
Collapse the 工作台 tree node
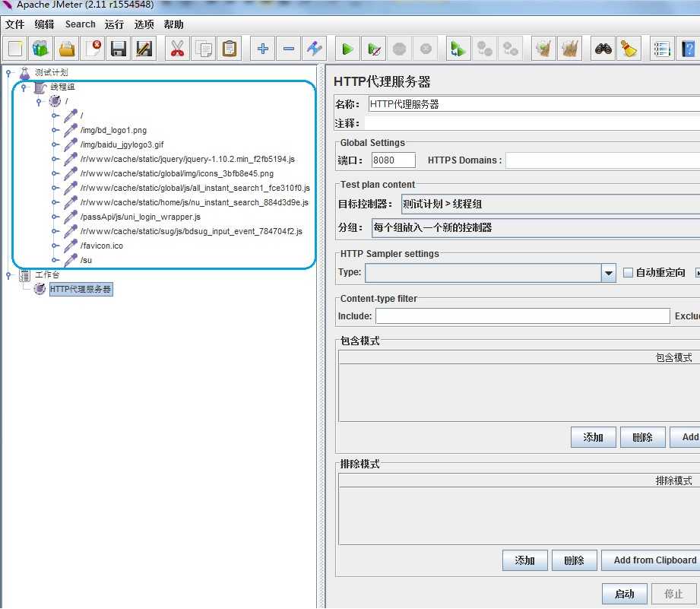(x=8, y=275)
